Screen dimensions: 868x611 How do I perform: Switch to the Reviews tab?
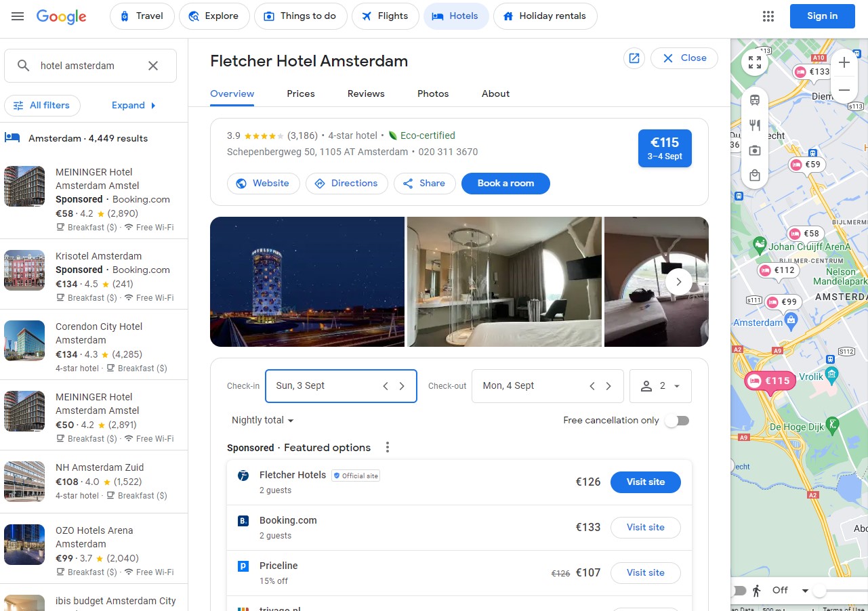click(366, 93)
